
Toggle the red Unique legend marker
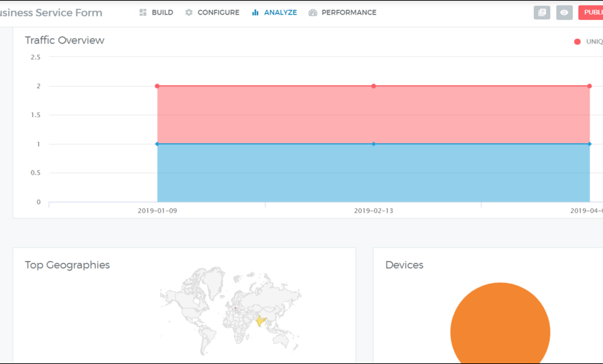578,41
